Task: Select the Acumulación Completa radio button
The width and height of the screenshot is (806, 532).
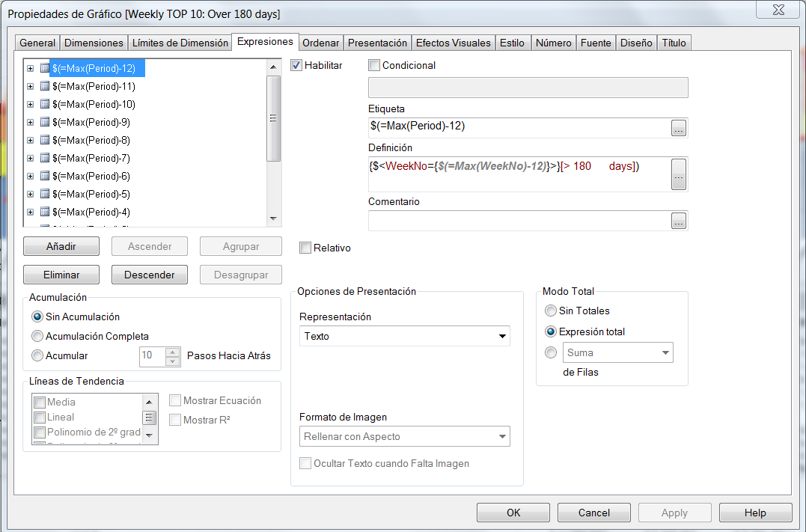Action: (37, 337)
